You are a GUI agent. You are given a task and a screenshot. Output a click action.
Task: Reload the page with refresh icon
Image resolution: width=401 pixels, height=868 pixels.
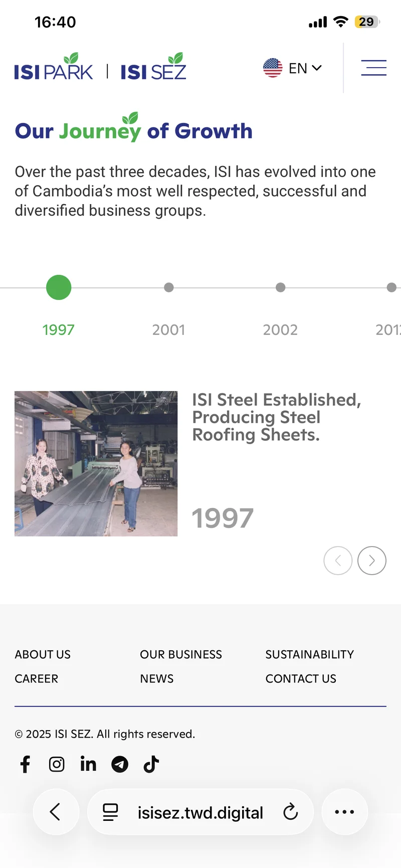[291, 811]
